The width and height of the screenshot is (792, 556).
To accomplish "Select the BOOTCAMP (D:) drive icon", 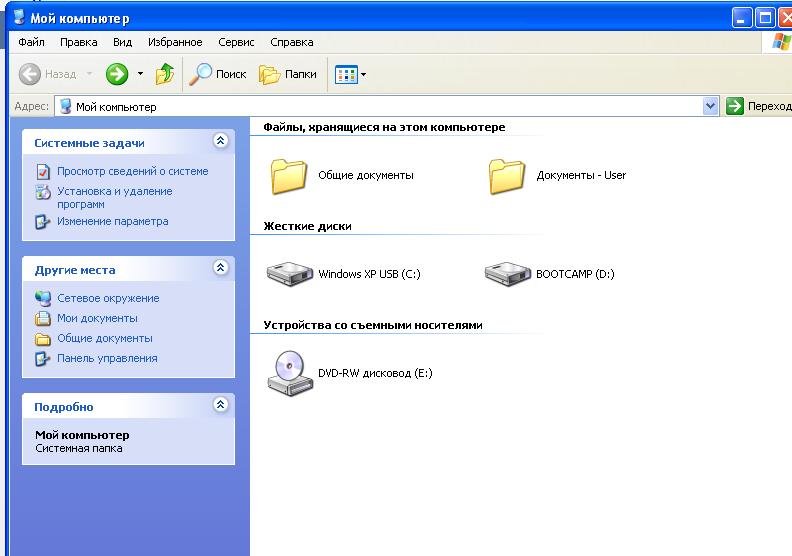I will coord(508,274).
